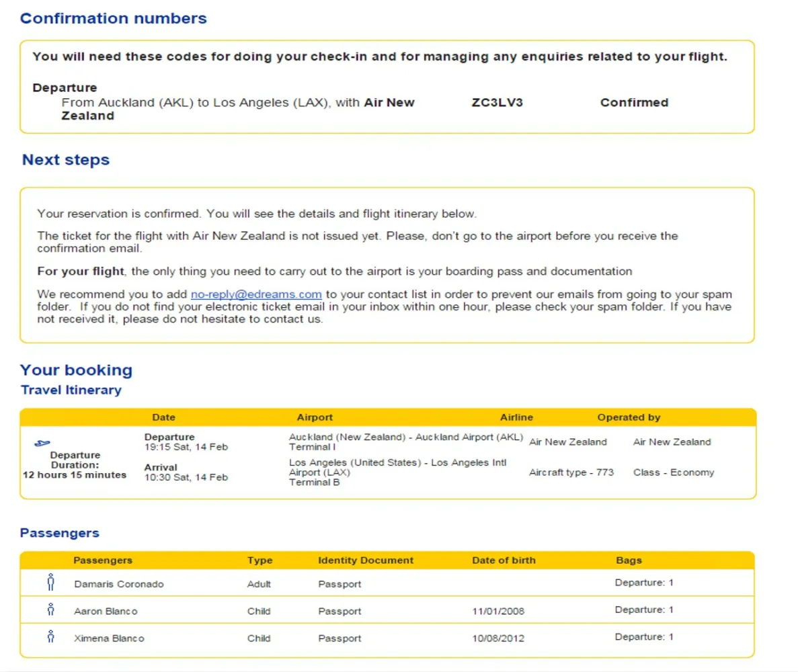Click the Bags column header
Screen dimensions: 798x672
629,560
